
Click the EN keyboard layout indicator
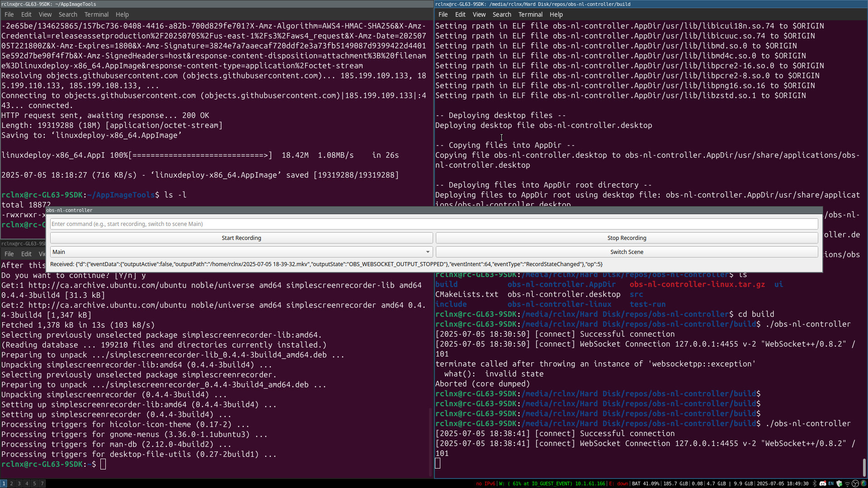click(x=831, y=483)
